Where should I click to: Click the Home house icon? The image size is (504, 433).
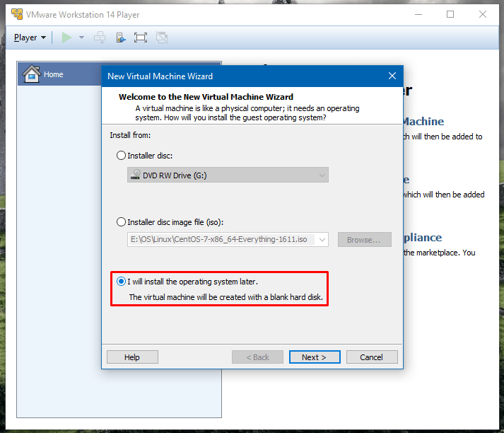click(32, 74)
